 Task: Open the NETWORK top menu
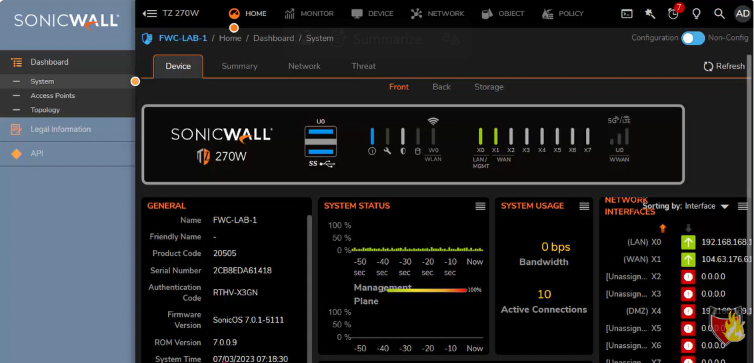[x=437, y=13]
